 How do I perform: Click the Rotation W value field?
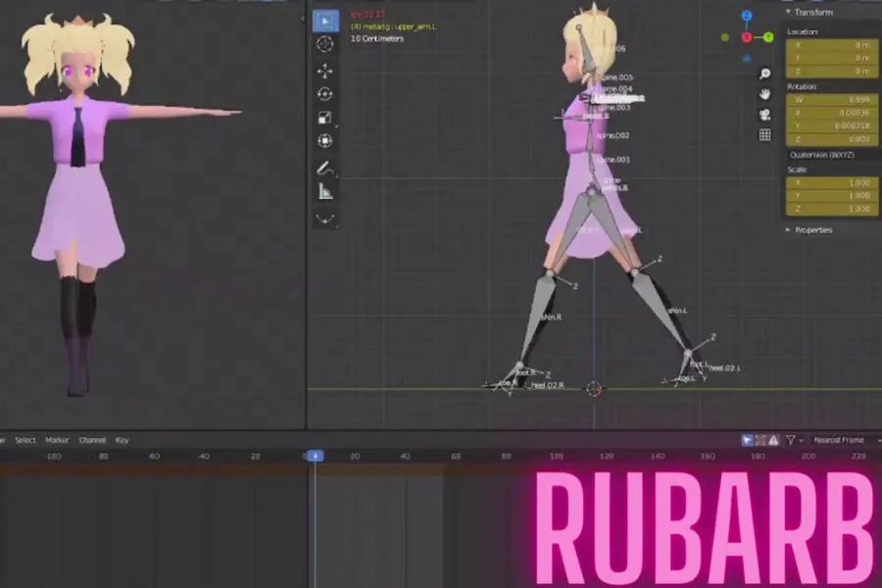coord(832,100)
